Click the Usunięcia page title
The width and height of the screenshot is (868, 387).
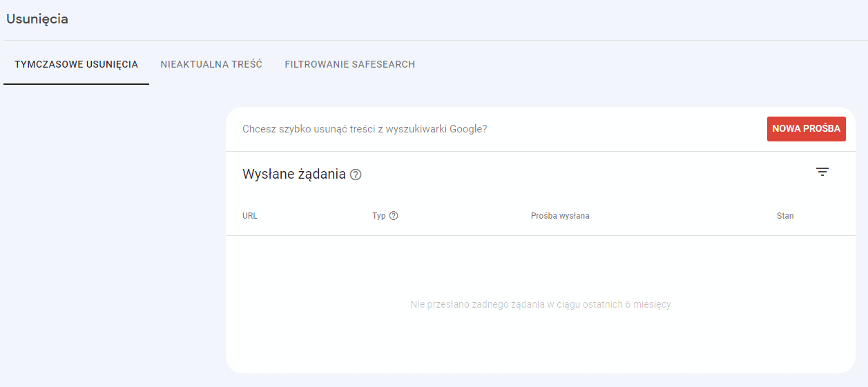pos(37,19)
